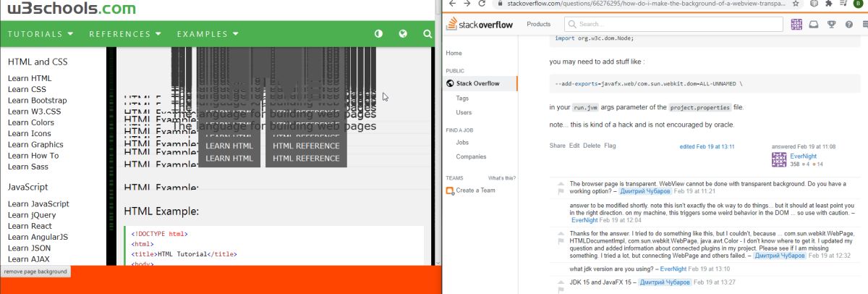Screen dimensions: 868x294
Task: Go to Home in Stack Overflow sidebar
Action: point(454,54)
